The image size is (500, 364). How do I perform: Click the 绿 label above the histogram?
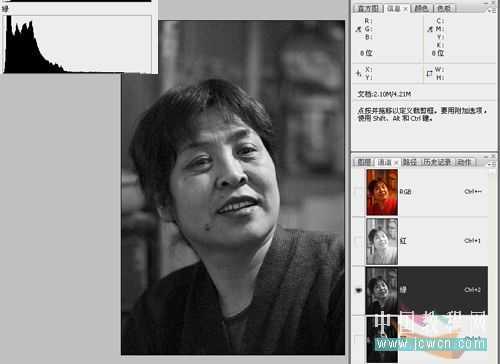(x=5, y=9)
